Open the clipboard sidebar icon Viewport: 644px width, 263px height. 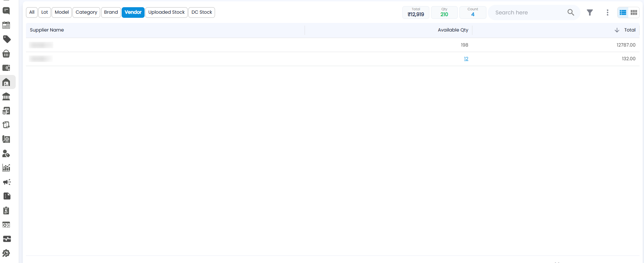click(x=6, y=211)
